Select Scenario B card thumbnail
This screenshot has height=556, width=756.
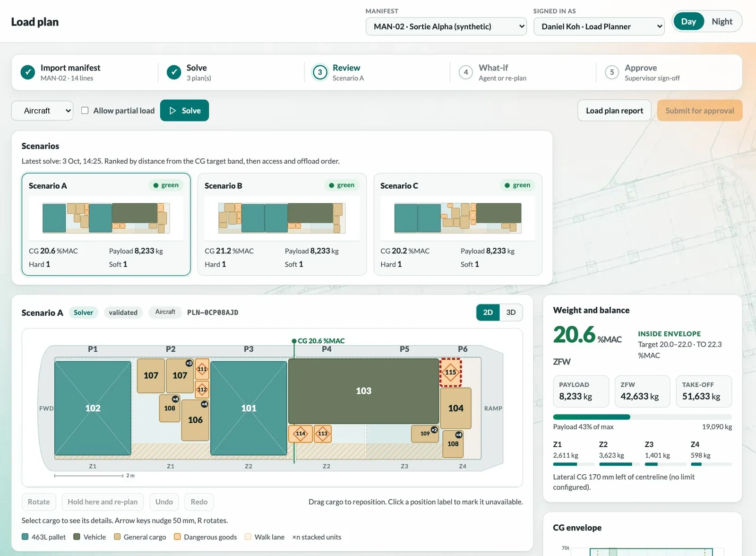click(x=282, y=218)
